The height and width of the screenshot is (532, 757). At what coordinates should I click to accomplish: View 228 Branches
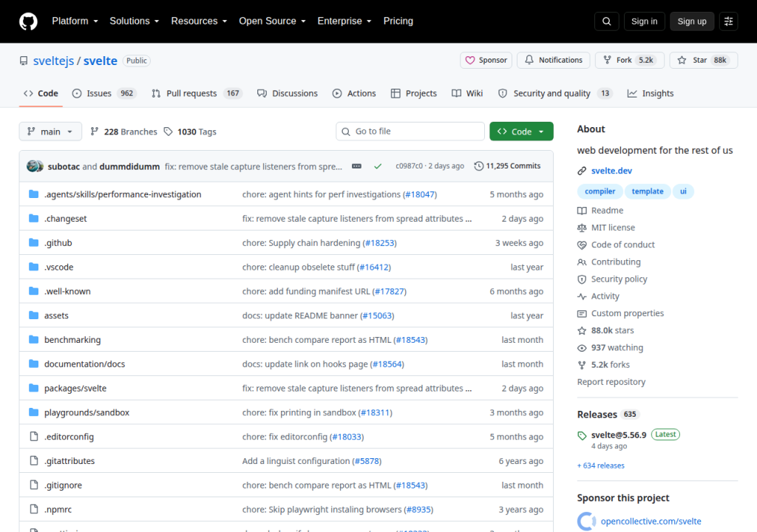coord(123,132)
